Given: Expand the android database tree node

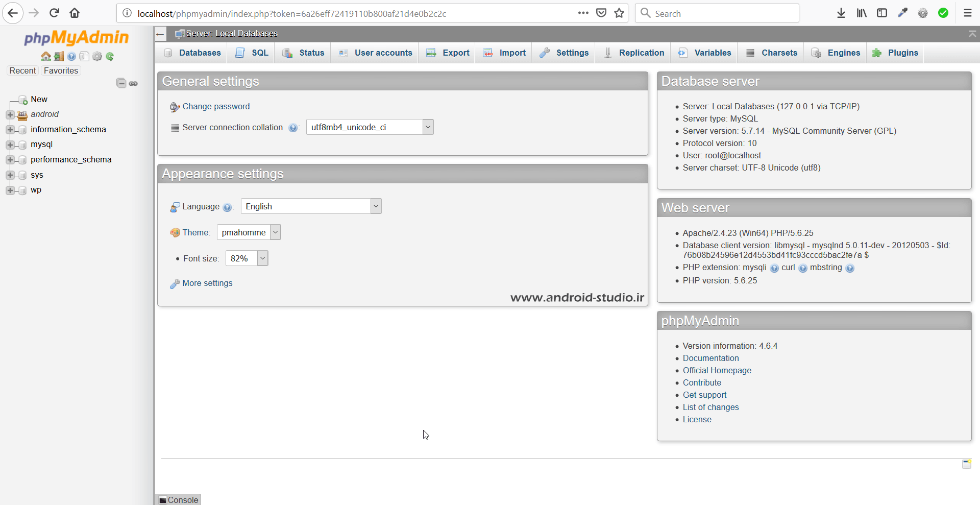Looking at the screenshot, I should tap(10, 114).
